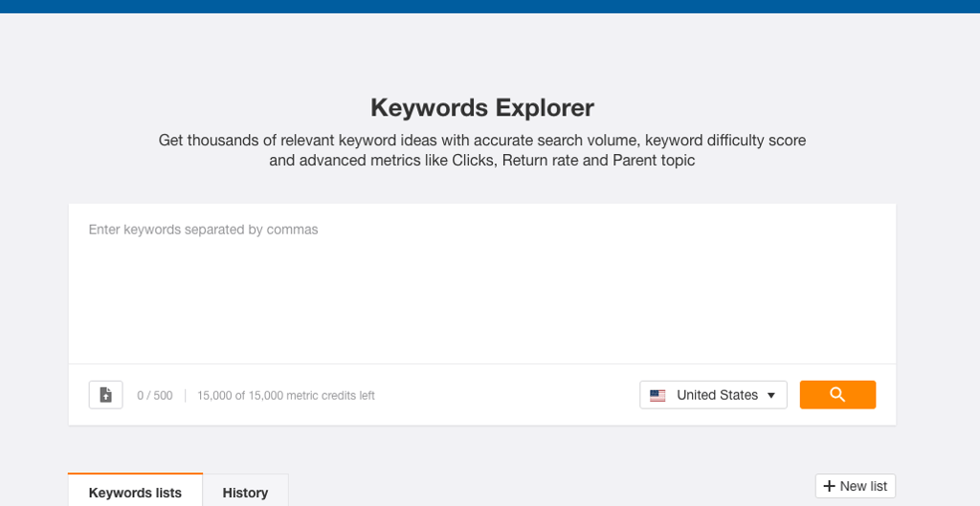980x506 pixels.
Task: Expand the country selector arrow
Action: click(771, 395)
